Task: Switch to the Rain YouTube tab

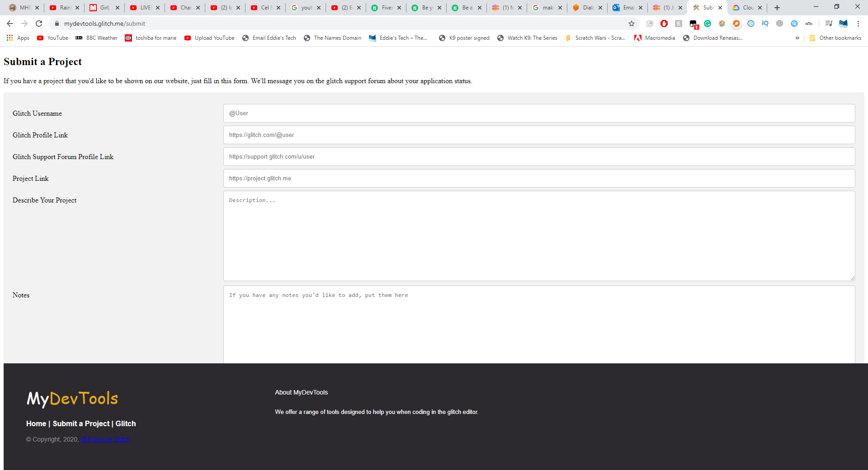Action: point(64,8)
